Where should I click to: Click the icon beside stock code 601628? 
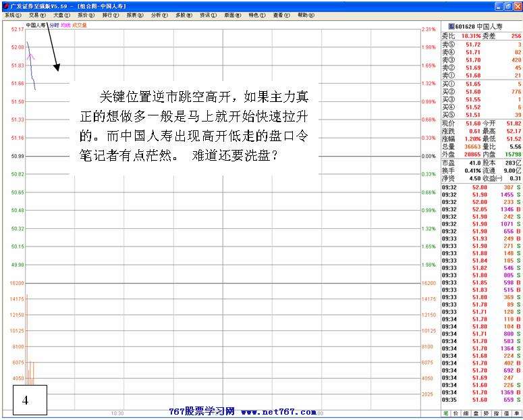[451, 27]
